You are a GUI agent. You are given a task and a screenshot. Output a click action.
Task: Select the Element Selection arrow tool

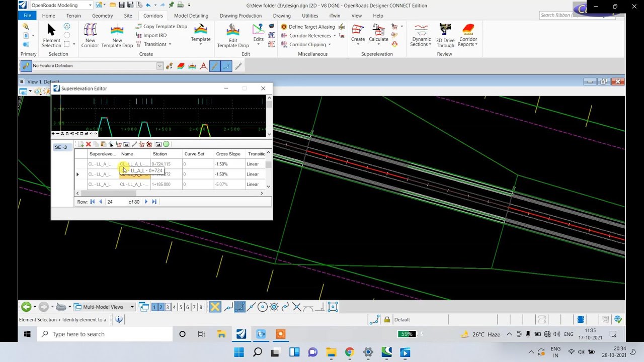(51, 36)
